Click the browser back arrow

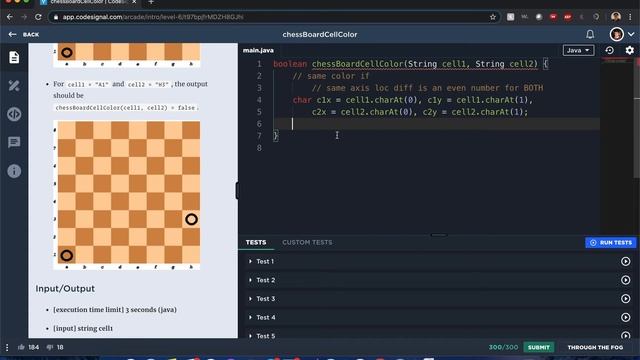10,17
